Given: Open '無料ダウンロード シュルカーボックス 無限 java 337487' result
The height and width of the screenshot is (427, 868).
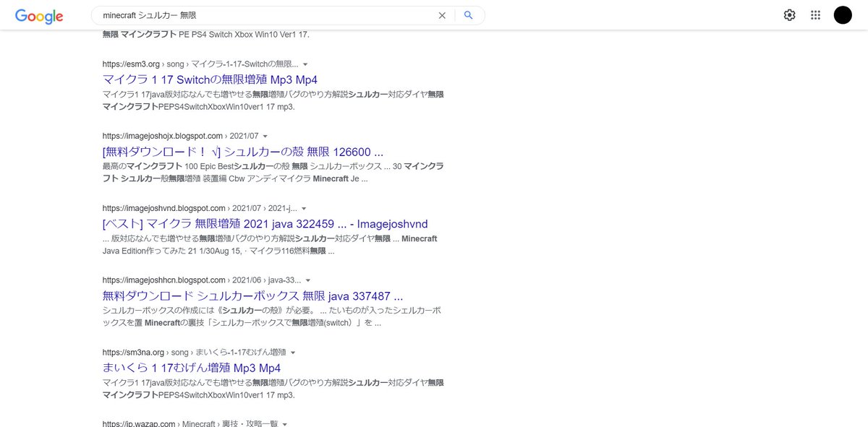Looking at the screenshot, I should click(x=252, y=296).
